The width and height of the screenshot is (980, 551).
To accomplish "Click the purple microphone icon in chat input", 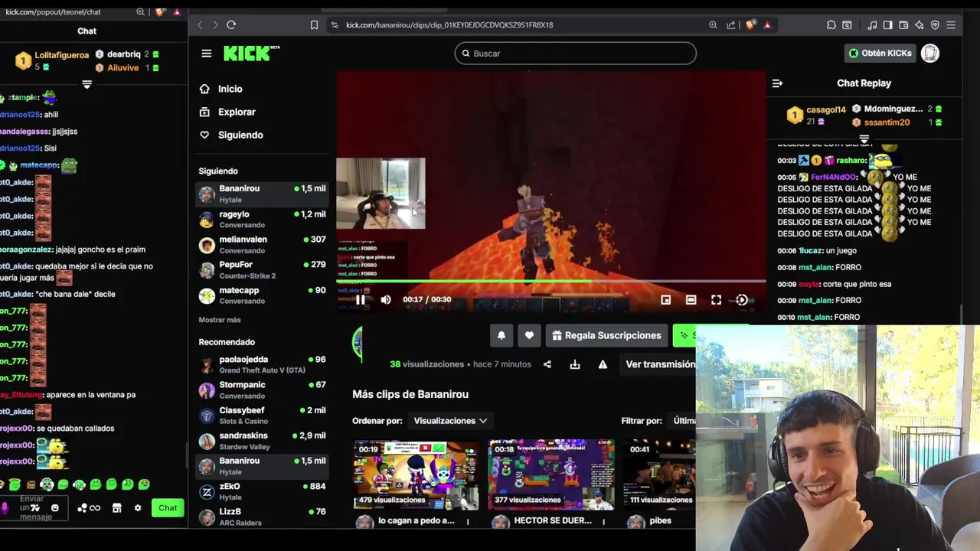I will [x=5, y=508].
